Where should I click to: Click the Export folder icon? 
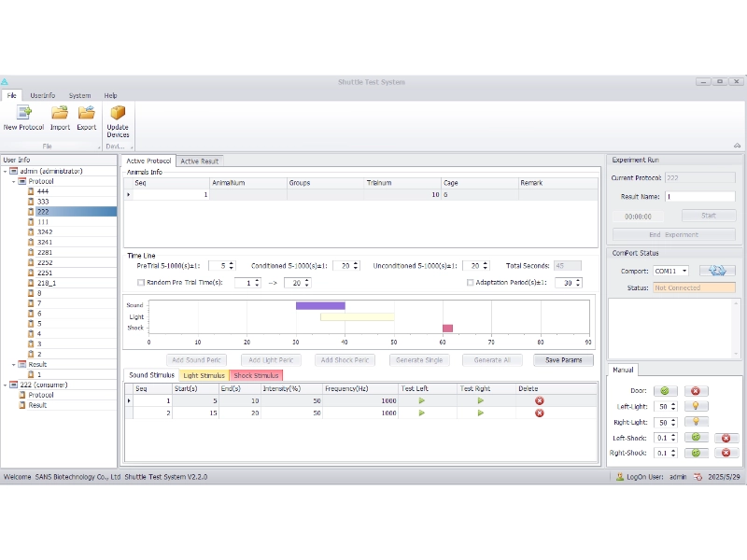point(87,113)
